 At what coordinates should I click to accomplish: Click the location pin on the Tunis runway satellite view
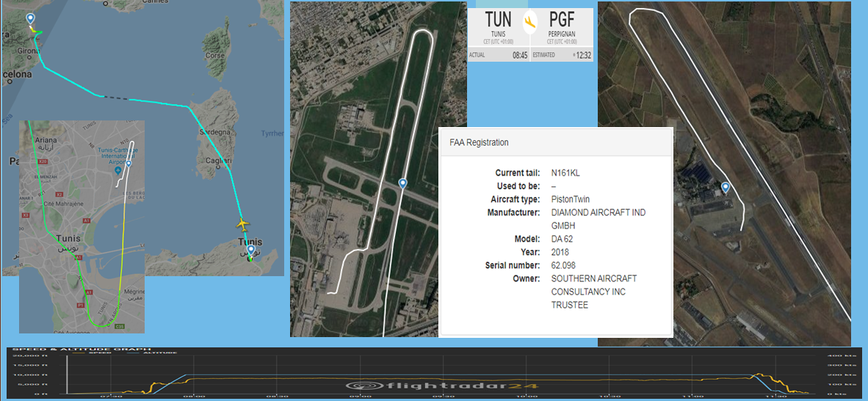tap(402, 184)
